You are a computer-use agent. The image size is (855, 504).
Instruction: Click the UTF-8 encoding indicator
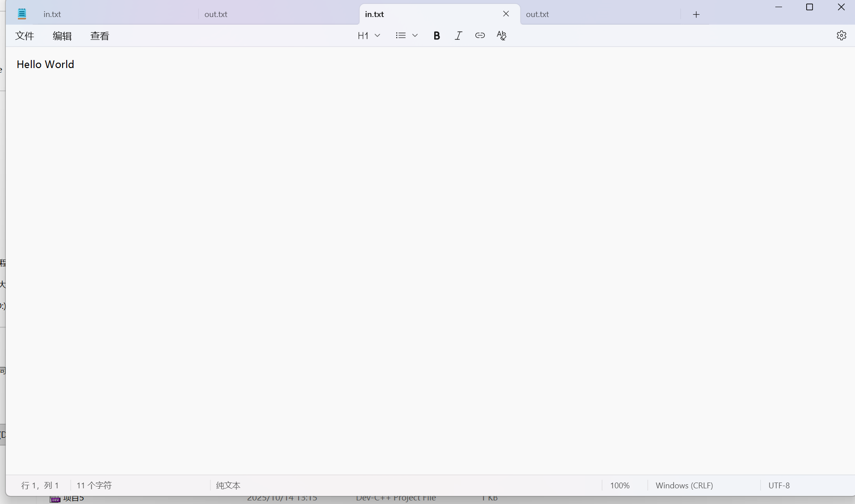pyautogui.click(x=779, y=485)
